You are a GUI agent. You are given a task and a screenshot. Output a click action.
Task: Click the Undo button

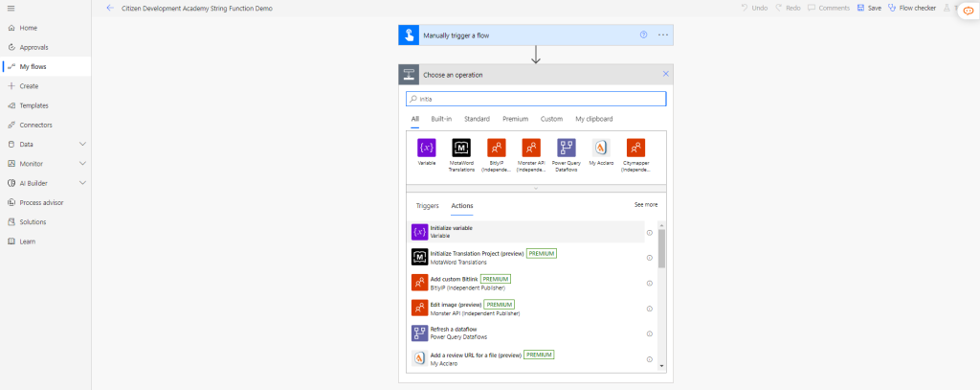click(754, 8)
